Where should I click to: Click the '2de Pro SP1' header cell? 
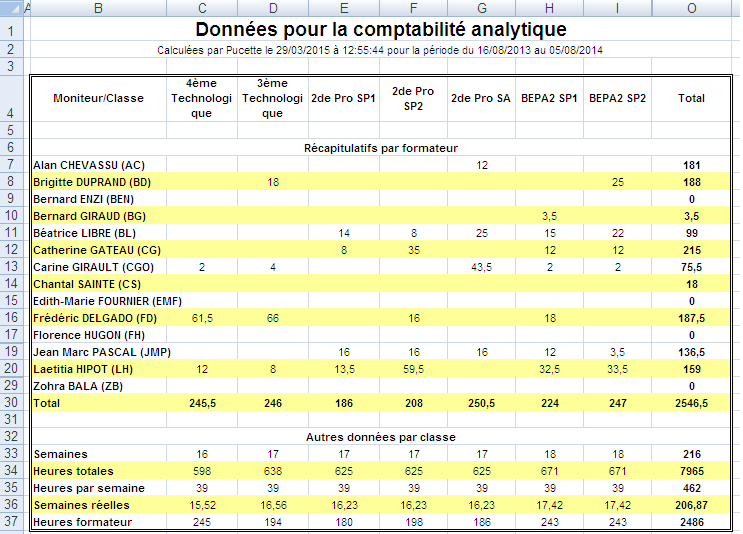tap(344, 98)
